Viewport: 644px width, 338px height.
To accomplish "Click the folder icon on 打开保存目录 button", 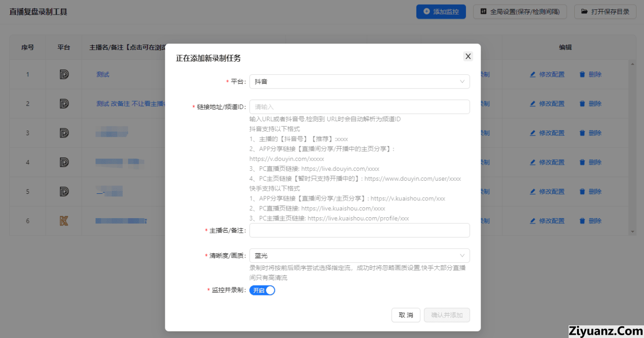I will click(x=584, y=12).
